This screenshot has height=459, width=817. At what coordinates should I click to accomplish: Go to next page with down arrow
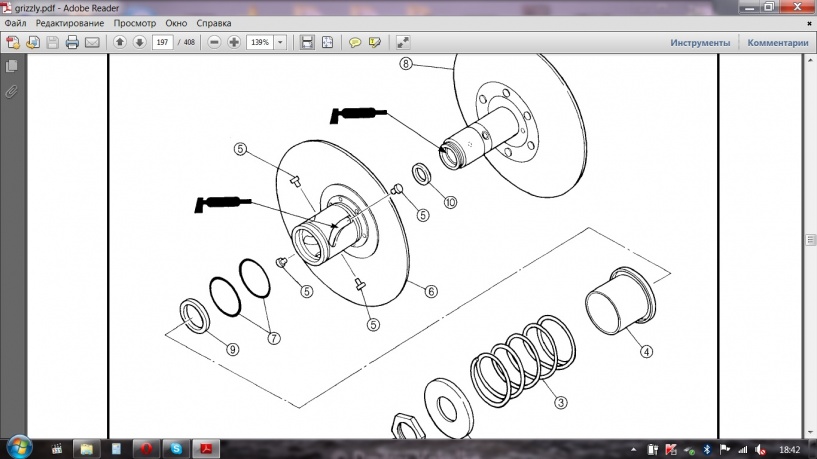pyautogui.click(x=139, y=43)
